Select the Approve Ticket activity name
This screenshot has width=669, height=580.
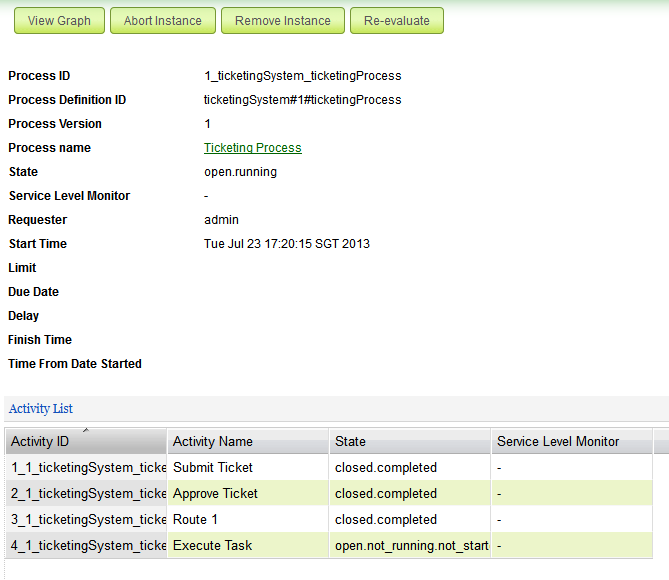tap(215, 494)
